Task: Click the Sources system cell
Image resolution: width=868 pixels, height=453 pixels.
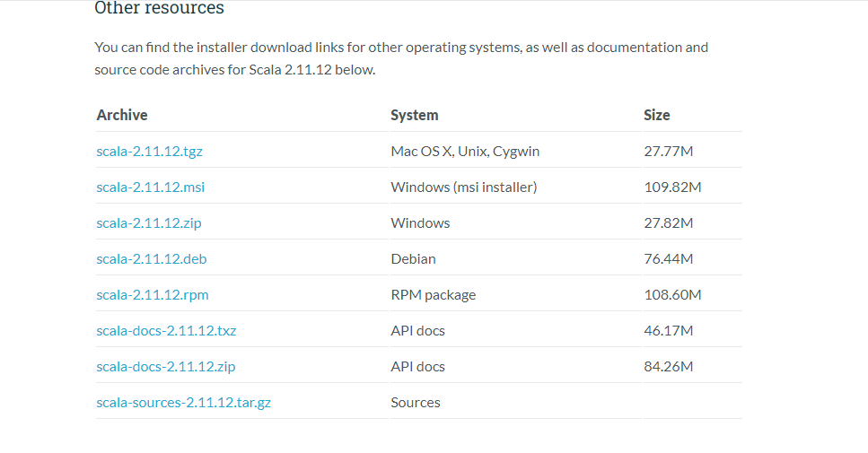Action: [x=416, y=403]
